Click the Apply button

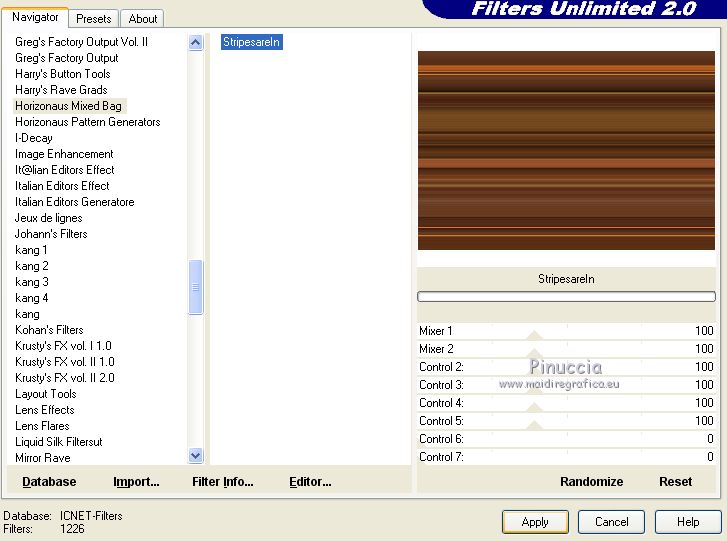point(535,522)
